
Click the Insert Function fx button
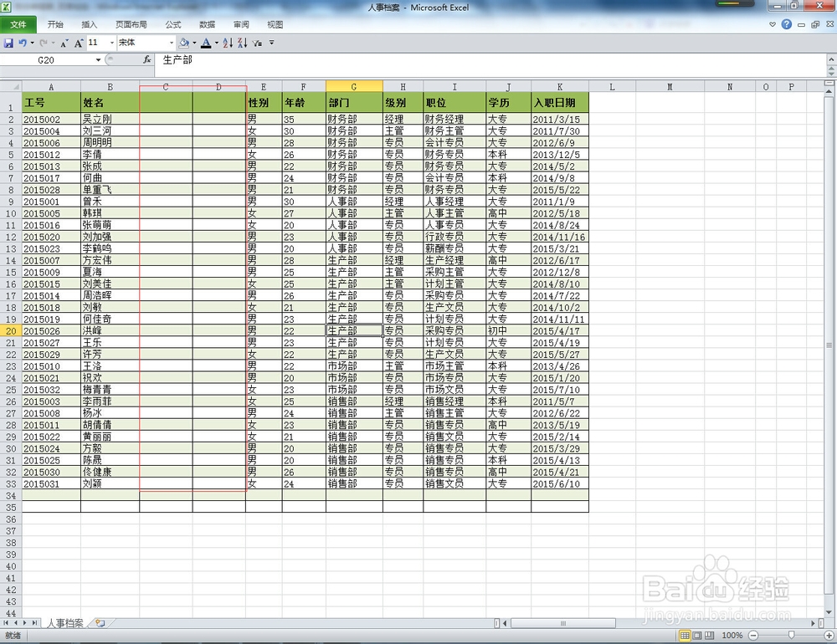click(146, 59)
